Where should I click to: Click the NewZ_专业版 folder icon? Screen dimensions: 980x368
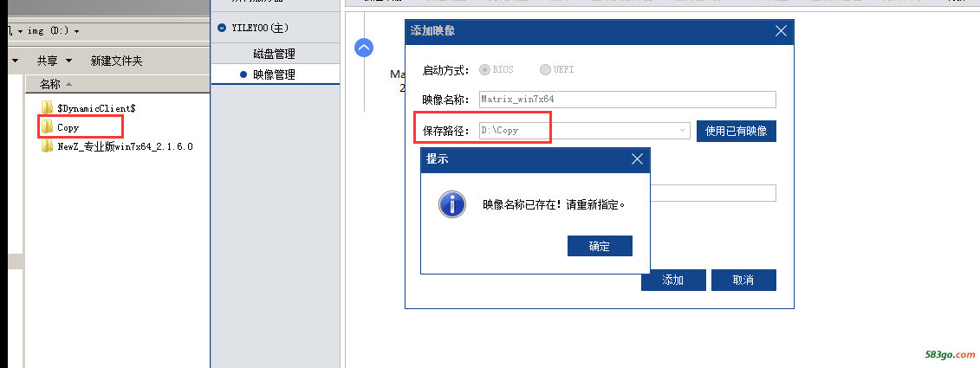47,146
